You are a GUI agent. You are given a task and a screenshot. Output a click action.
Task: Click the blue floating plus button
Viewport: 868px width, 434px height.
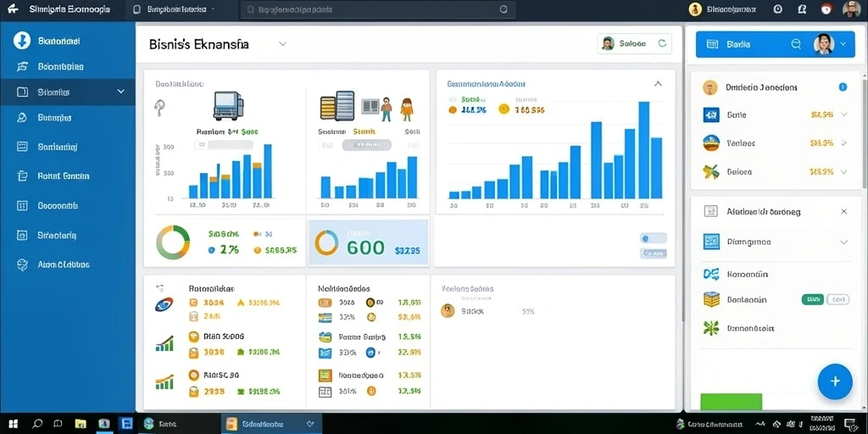835,381
